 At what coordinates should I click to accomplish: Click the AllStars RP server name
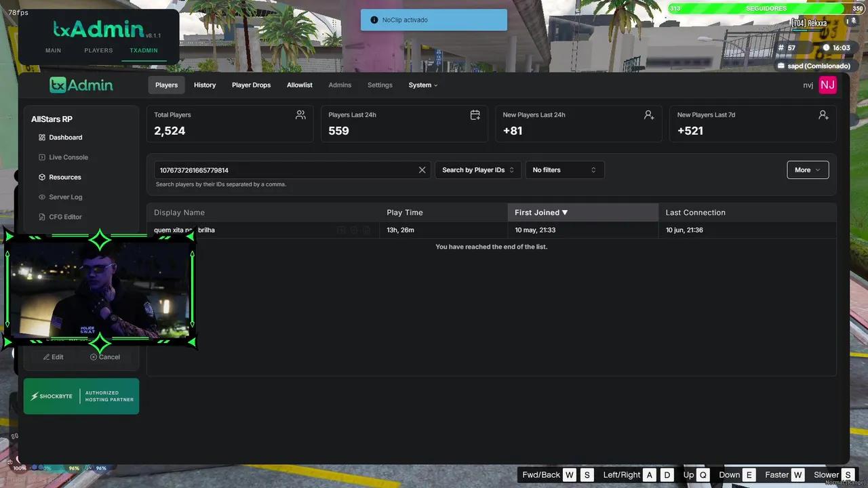(52, 119)
